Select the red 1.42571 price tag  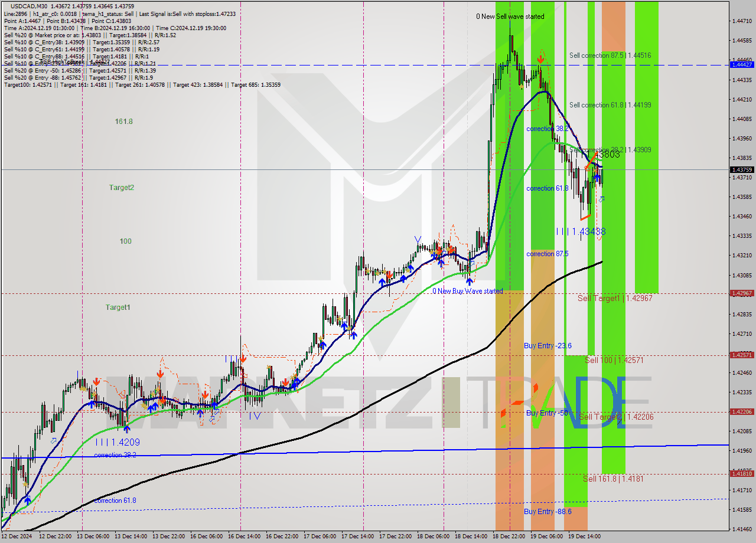click(x=741, y=355)
